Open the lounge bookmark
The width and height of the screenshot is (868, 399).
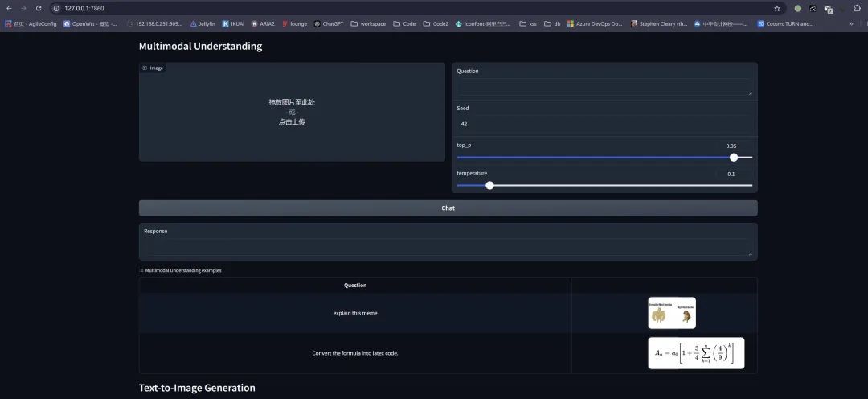[x=294, y=24]
